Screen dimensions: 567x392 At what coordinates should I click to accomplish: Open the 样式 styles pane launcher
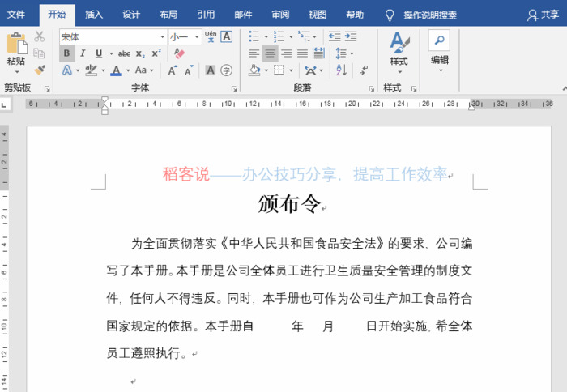pyautogui.click(x=414, y=88)
